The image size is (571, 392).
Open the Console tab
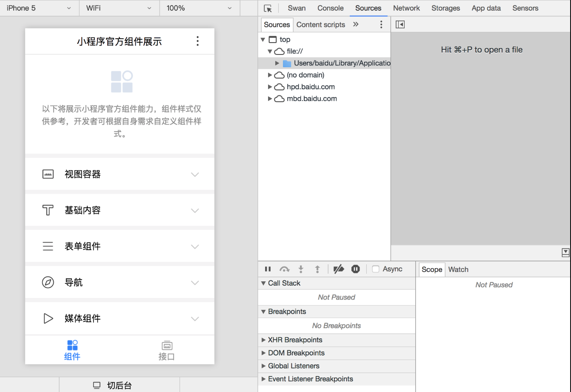331,8
